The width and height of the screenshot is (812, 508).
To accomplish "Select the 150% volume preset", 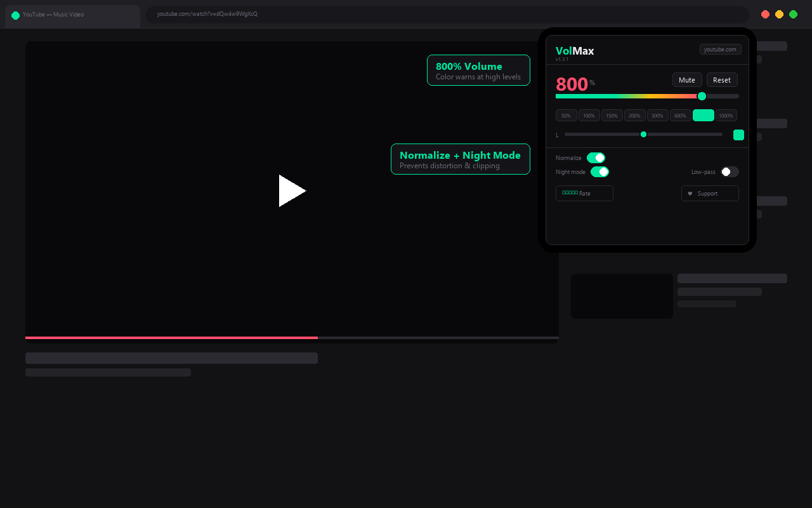I will [x=612, y=116].
